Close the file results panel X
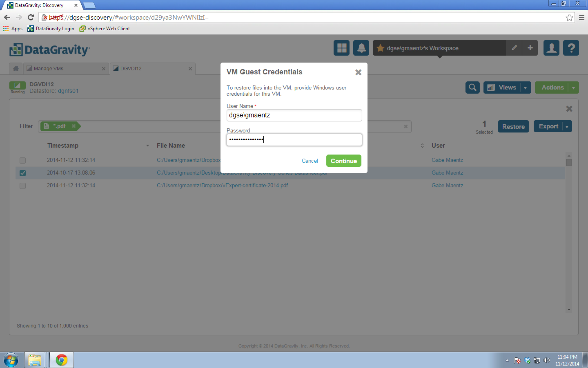The image size is (588, 368). point(569,109)
